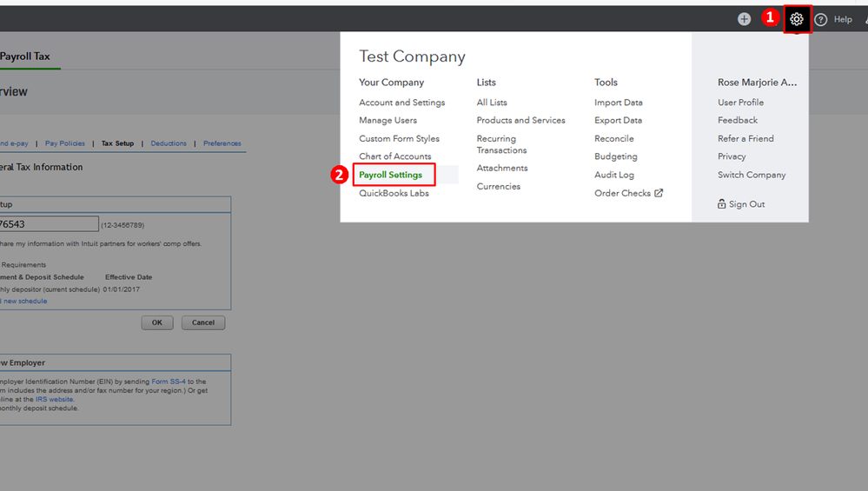Open Recurring Transactions list
Screen dimensions: 868x491
(x=501, y=144)
